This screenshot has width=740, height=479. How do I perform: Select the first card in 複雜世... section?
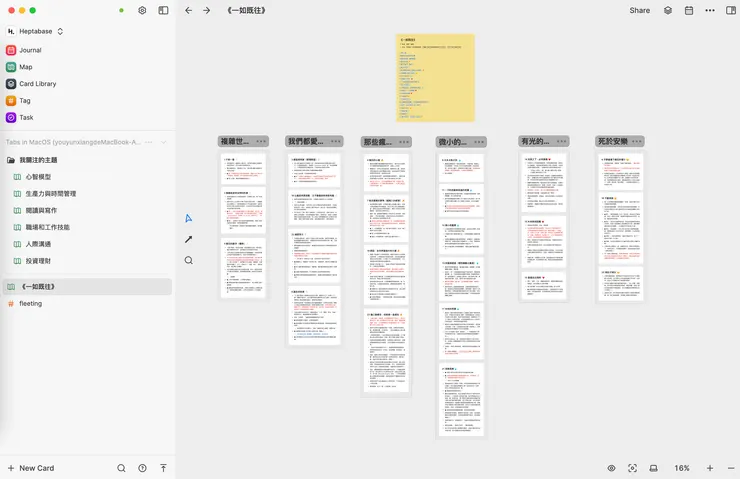(244, 168)
